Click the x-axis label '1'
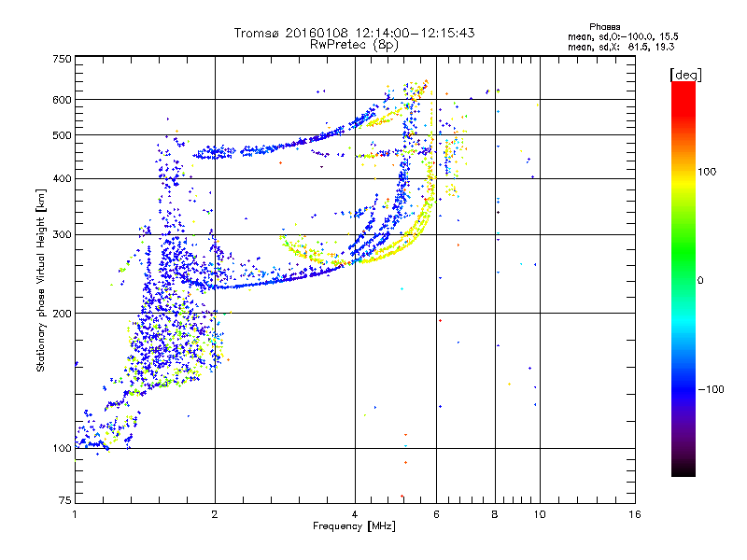747x560 pixels. coord(75,514)
